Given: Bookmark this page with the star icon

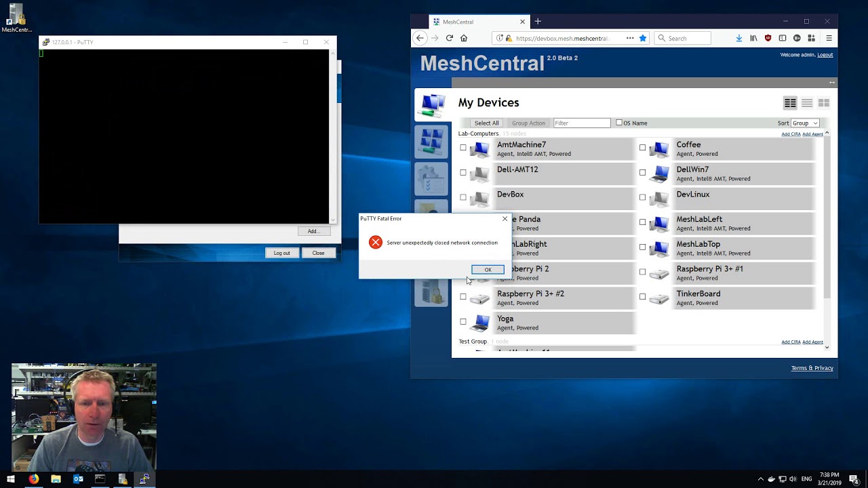Looking at the screenshot, I should click(x=643, y=39).
